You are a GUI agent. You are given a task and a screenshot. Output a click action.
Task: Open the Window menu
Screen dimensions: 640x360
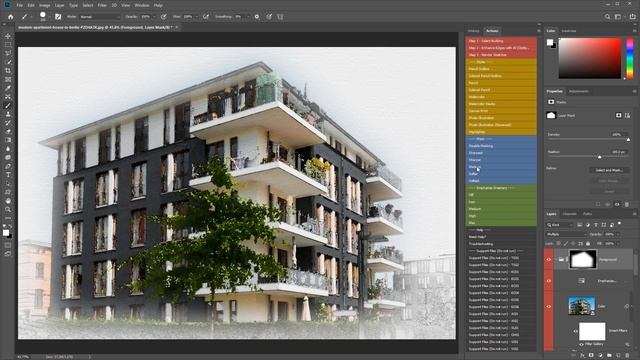[142, 5]
